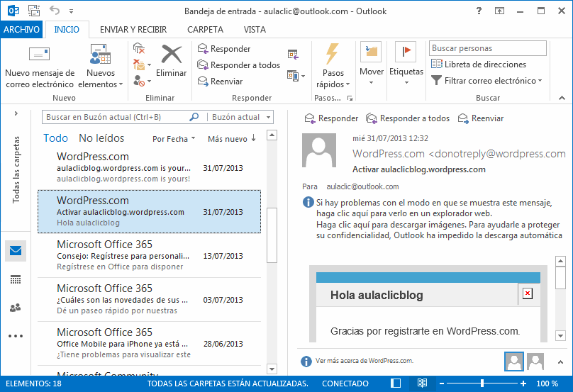
Task: Open the Office 365 message dated 13/07/2013
Action: point(149,255)
